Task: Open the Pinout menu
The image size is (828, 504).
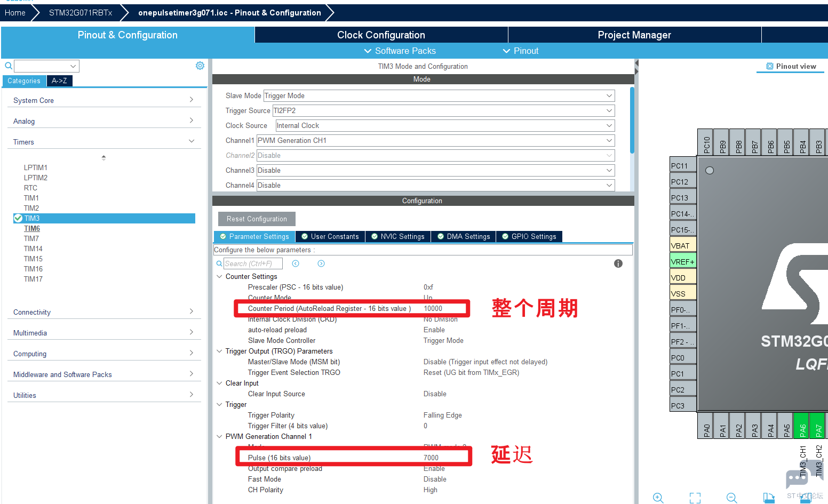Action: click(x=521, y=51)
